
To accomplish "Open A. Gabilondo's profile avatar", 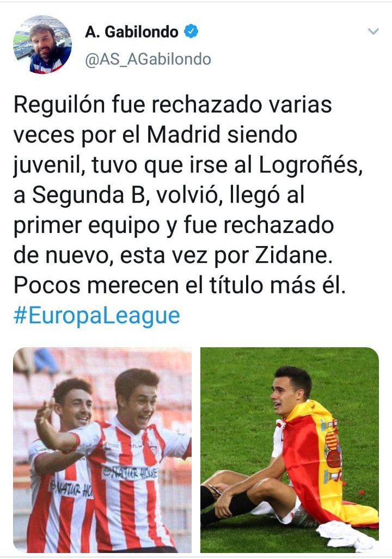I will click(42, 45).
